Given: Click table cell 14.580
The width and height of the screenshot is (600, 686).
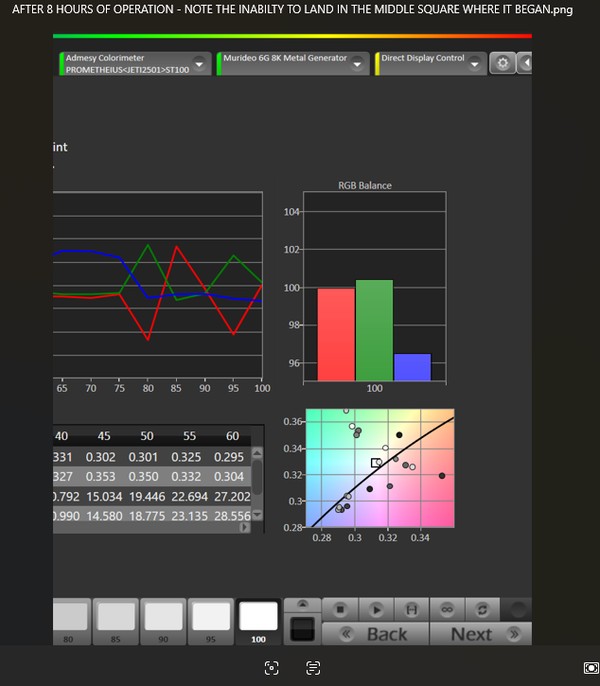Looking at the screenshot, I should pyautogui.click(x=104, y=516).
